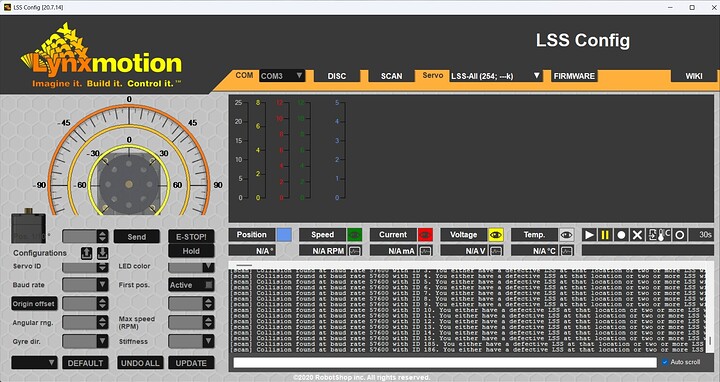The height and width of the screenshot is (382, 720).
Task: Click upload configuration arrow icon
Action: click(x=87, y=253)
